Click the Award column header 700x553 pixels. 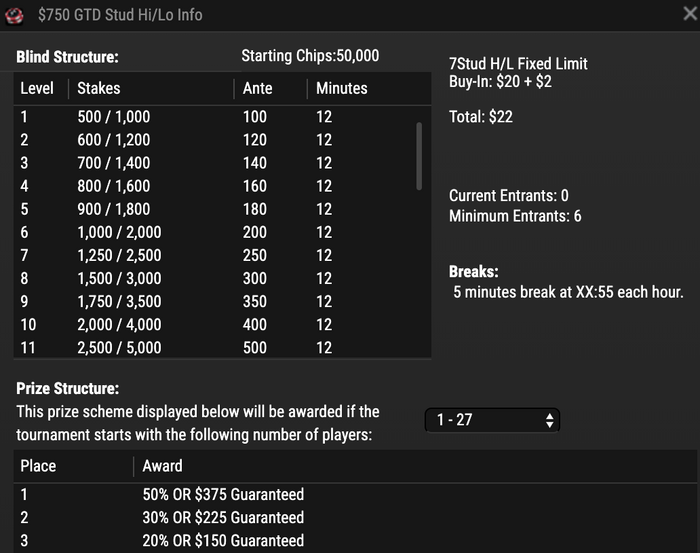click(162, 466)
